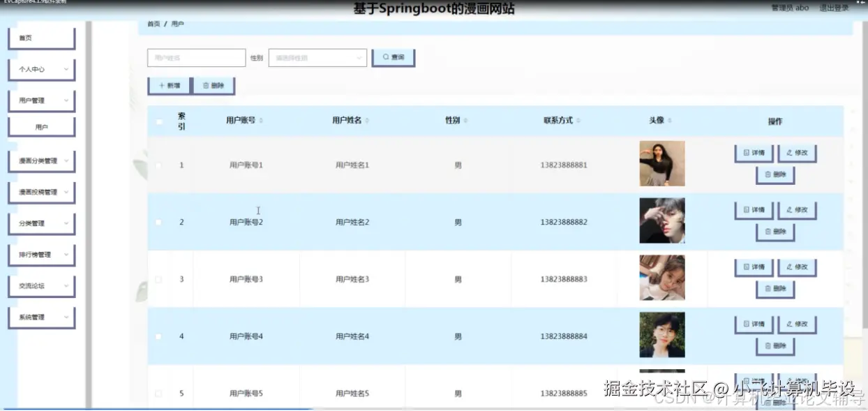Viewport: 868px width, 411px height.
Task: Open avatar thumbnail of 用户账号4
Action: click(662, 335)
